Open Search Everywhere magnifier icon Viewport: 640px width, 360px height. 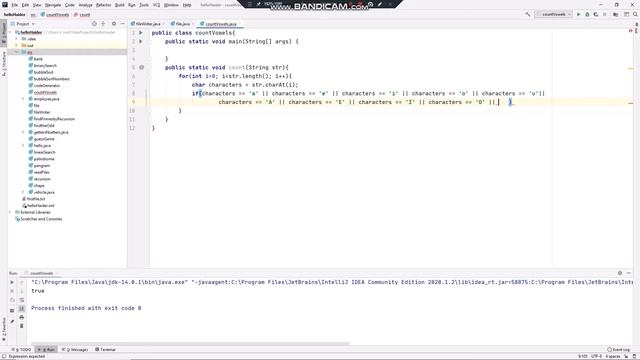(635, 14)
